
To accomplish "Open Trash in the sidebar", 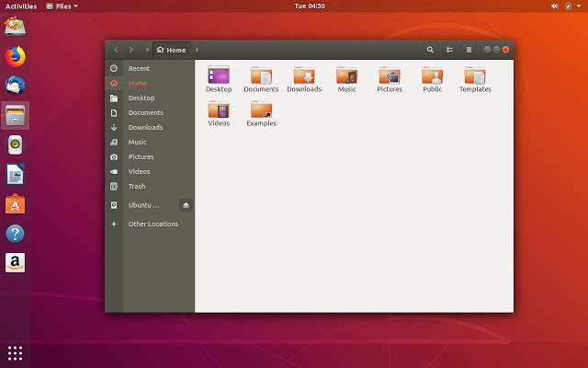I will click(136, 186).
